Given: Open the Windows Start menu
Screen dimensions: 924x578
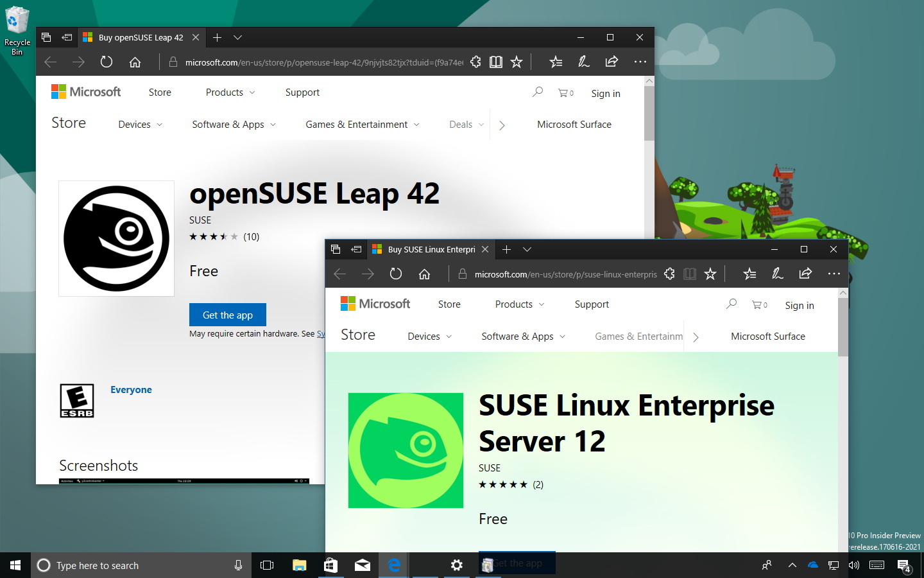Looking at the screenshot, I should pyautogui.click(x=15, y=565).
